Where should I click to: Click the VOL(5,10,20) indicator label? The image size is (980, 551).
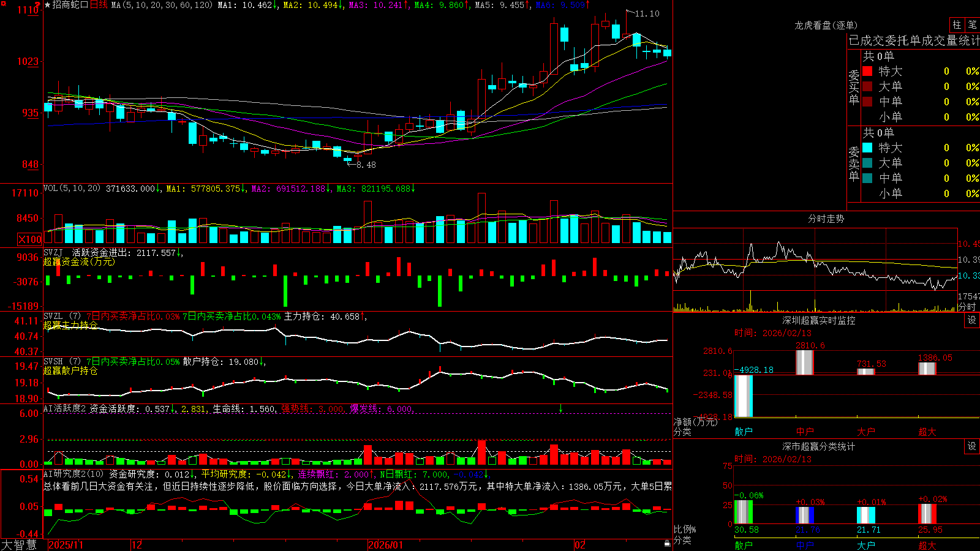72,189
